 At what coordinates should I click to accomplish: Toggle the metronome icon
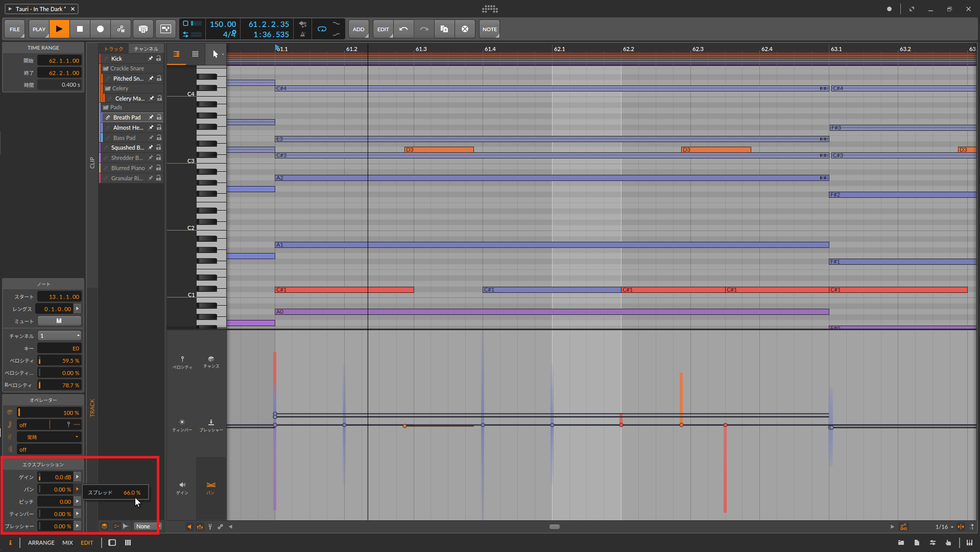303,34
